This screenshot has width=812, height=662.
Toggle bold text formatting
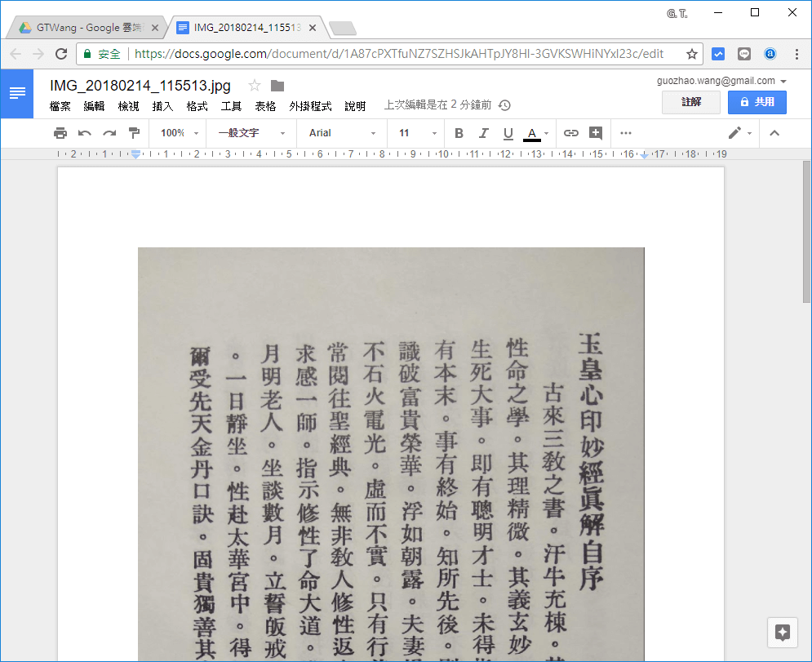(459, 132)
